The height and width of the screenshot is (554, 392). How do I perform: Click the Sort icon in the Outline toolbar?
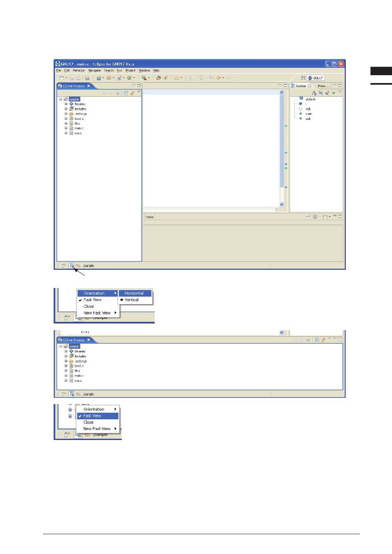[314, 93]
